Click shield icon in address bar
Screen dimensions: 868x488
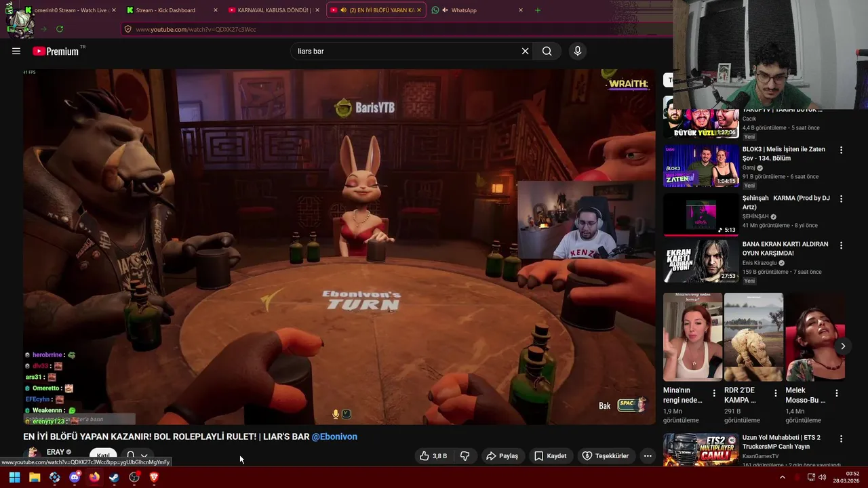127,29
